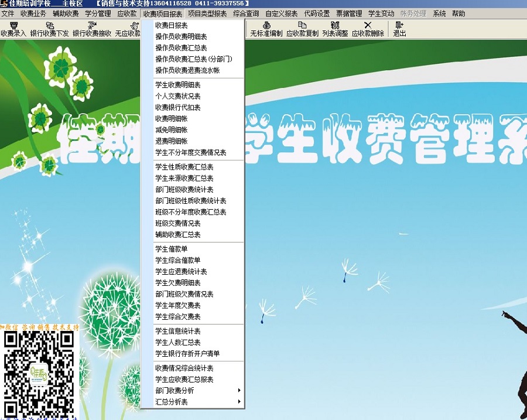Select 学生催款单 in the dropdown menu
Viewport: 527px width, 420px height.
pyautogui.click(x=171, y=249)
